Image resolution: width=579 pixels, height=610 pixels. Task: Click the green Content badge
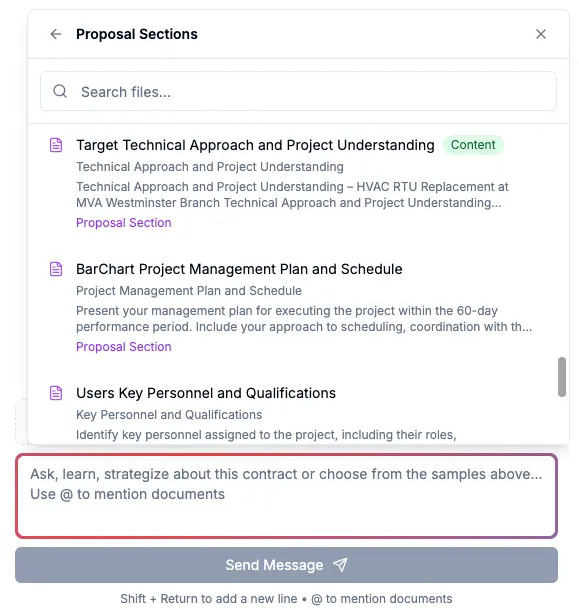pos(473,145)
